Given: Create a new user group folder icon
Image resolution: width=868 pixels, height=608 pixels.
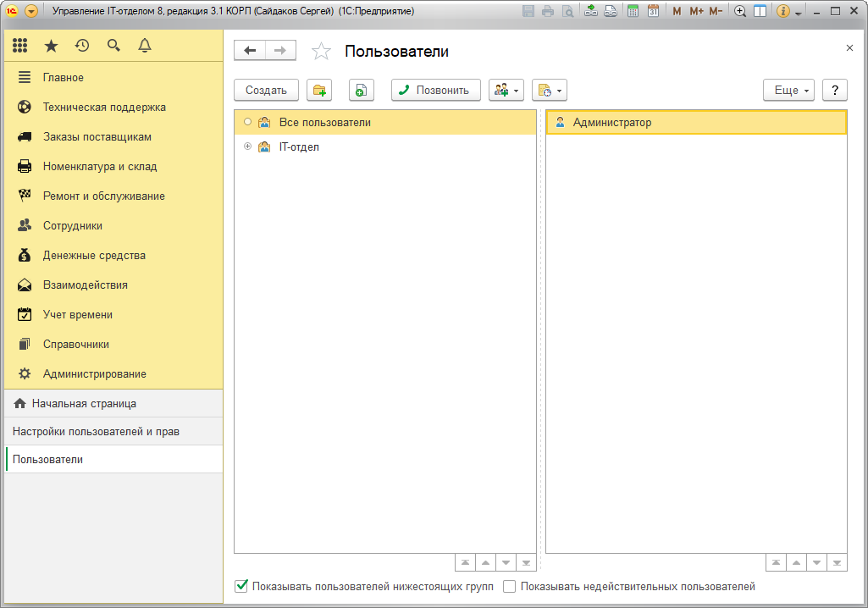Looking at the screenshot, I should coord(319,91).
